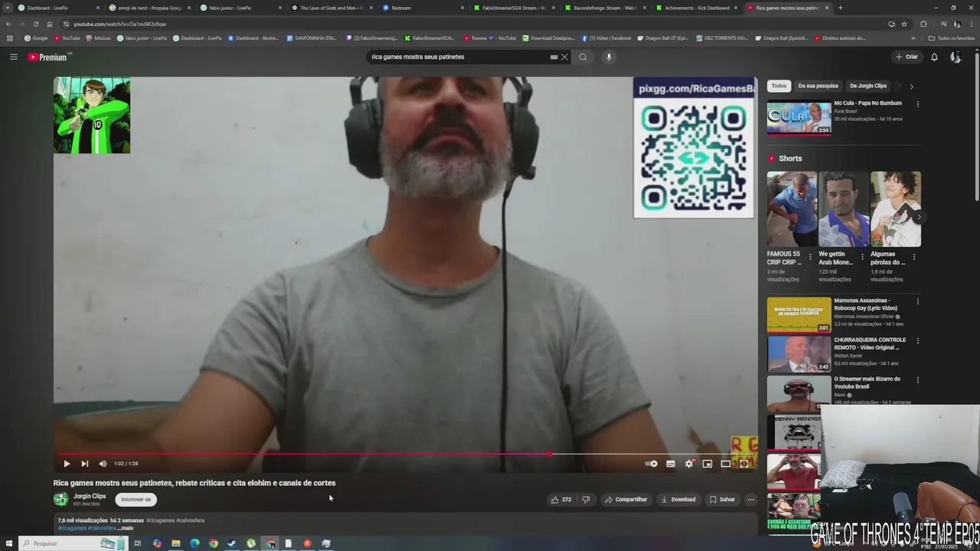This screenshot has height=551, width=980.
Task: Click the address bar URL
Action: (119, 24)
